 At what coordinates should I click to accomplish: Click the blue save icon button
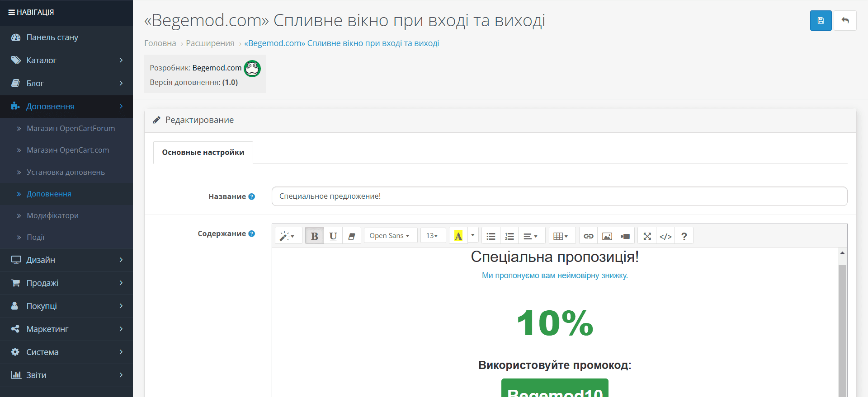(821, 21)
